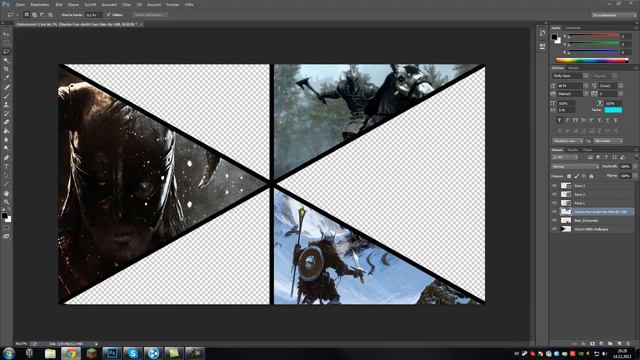Toggle faux bold in Character panel
This screenshot has width=640, height=360.
[559, 120]
